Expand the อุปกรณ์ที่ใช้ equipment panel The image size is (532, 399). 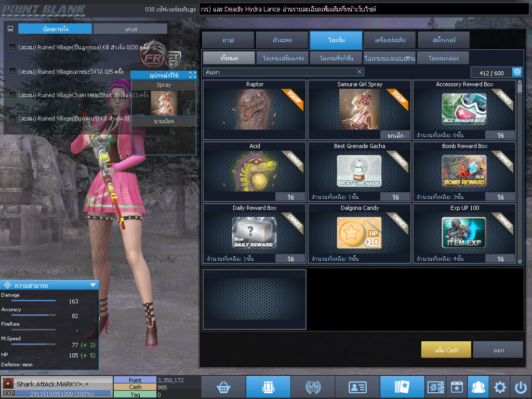(193, 75)
